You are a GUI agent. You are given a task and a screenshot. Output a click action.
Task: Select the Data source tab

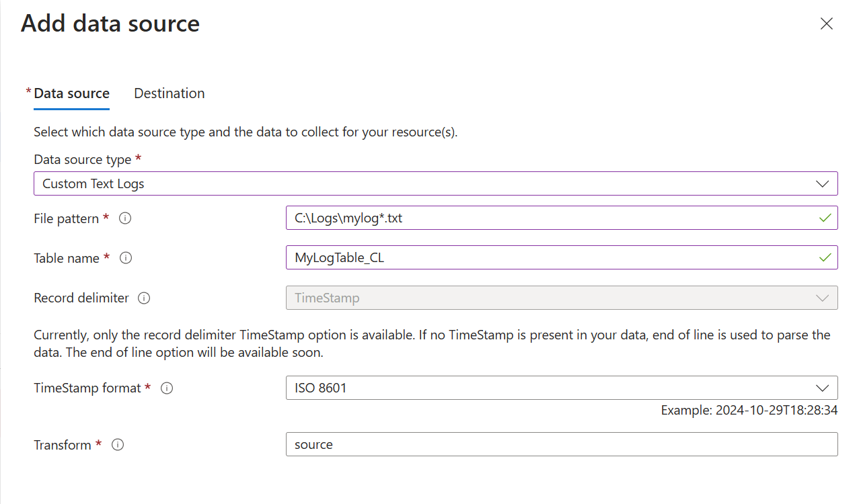point(71,93)
